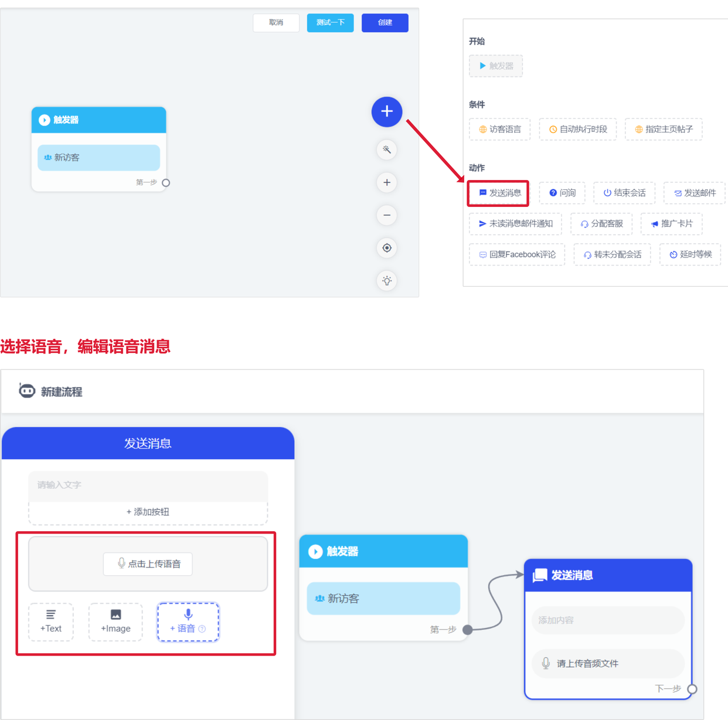Select the 结束会话 action

pyautogui.click(x=624, y=193)
